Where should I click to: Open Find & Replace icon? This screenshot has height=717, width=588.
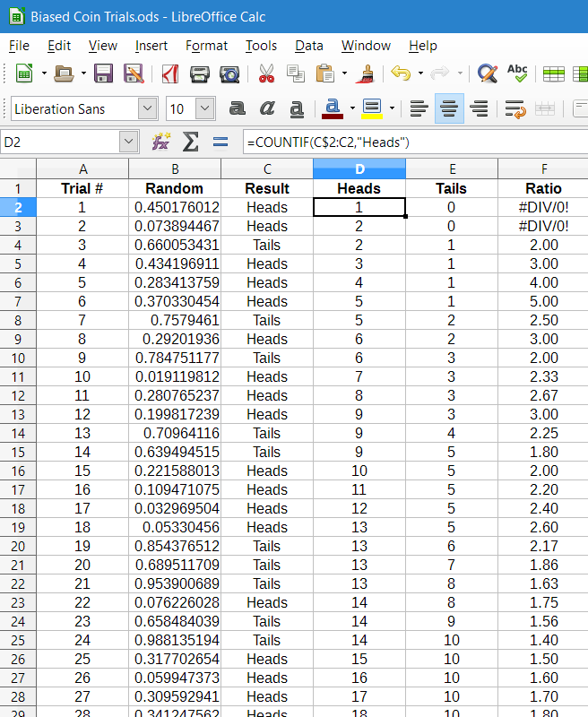[488, 73]
